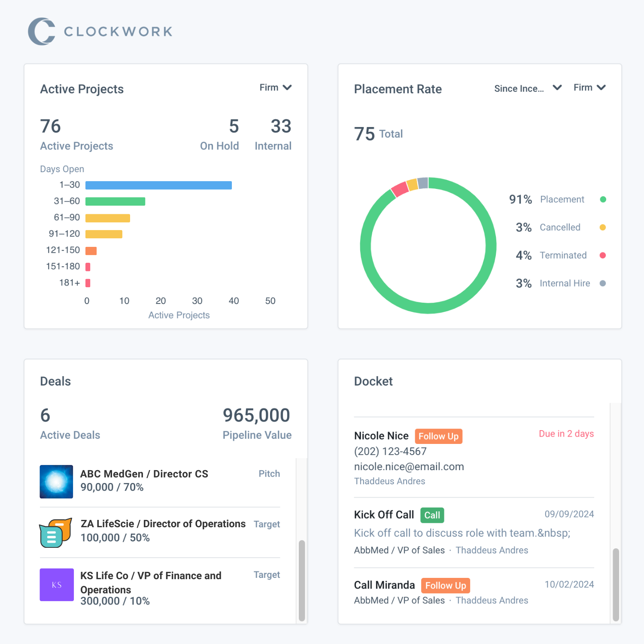
Task: Click the 1–30 Days Open bar
Action: [158, 185]
